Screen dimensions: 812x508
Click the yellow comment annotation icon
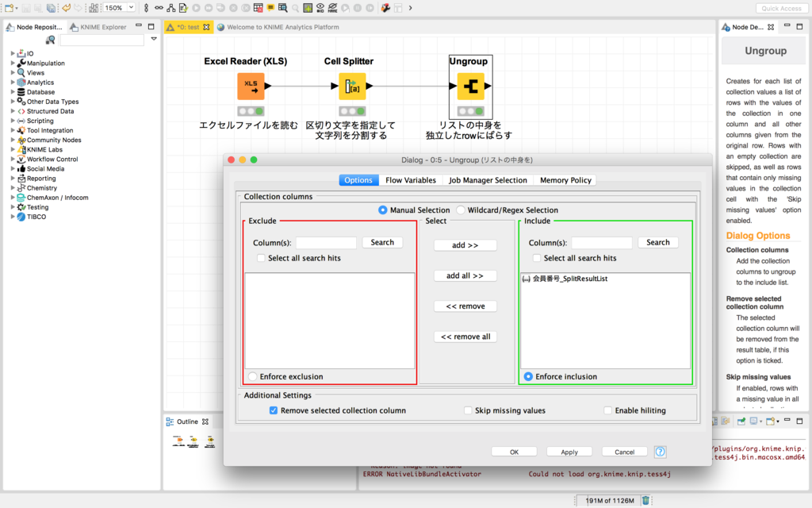270,8
